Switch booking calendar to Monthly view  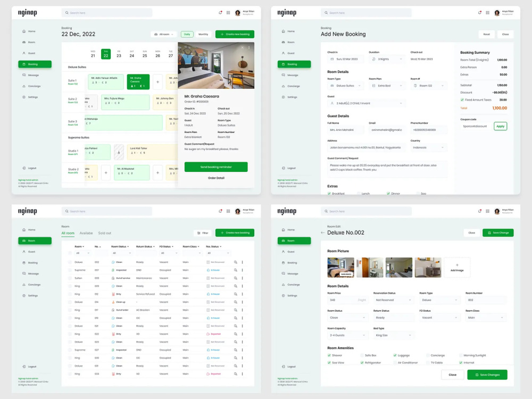point(203,34)
